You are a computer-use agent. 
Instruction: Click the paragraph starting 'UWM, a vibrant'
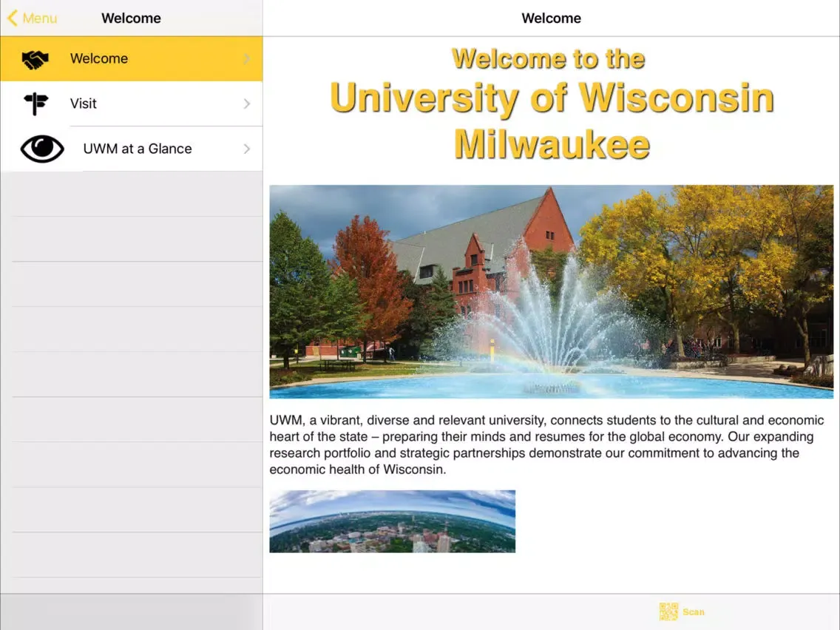[546, 444]
